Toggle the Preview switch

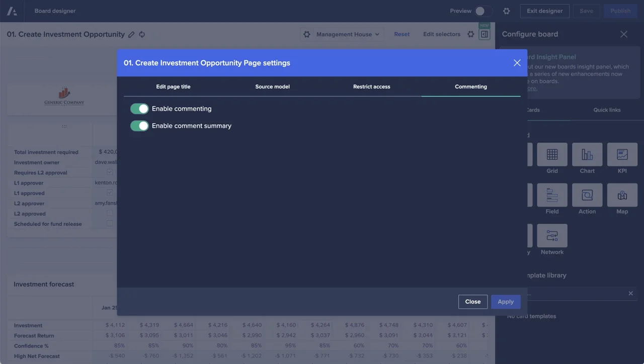(x=483, y=11)
